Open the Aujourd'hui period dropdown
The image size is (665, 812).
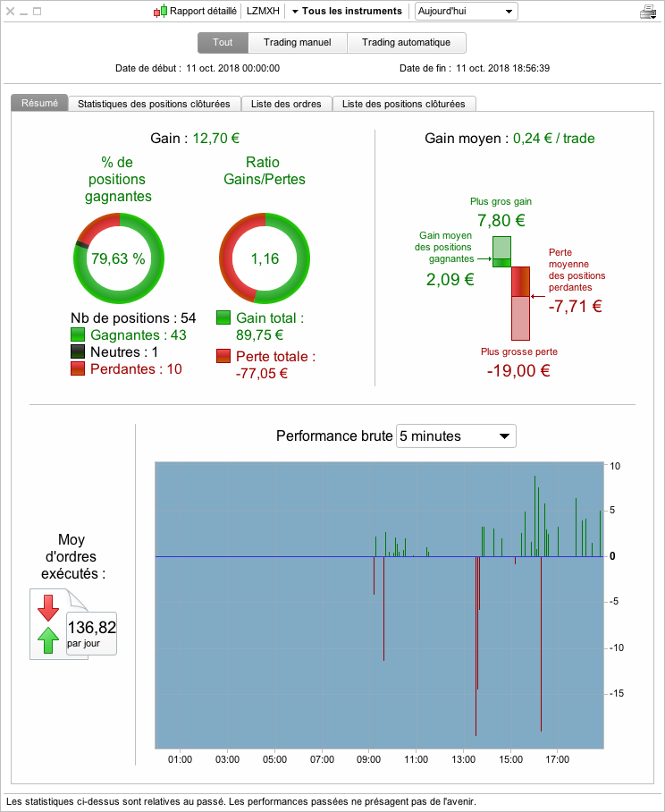467,12
